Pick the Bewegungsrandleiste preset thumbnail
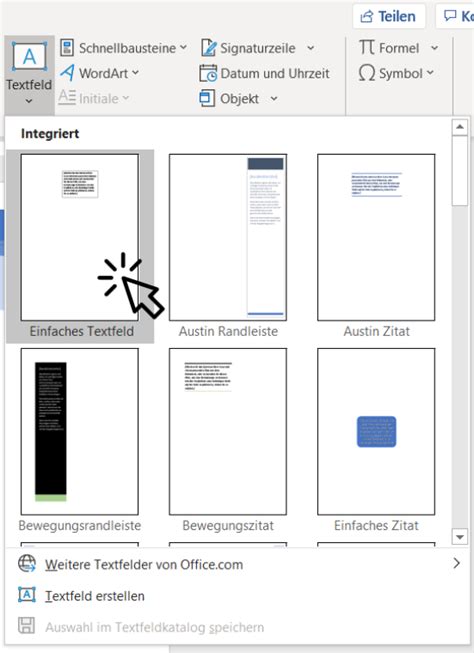The image size is (474, 653). coord(80,431)
